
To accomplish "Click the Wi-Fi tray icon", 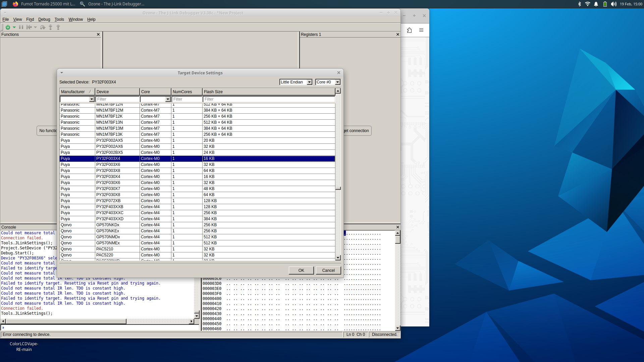I will tap(588, 4).
